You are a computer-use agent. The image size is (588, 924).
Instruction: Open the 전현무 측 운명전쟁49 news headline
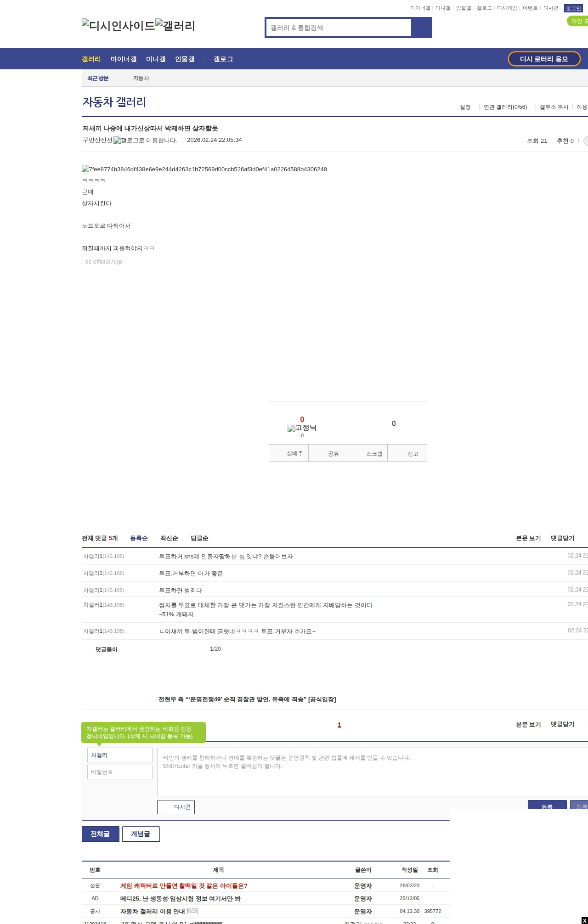pyautogui.click(x=247, y=699)
